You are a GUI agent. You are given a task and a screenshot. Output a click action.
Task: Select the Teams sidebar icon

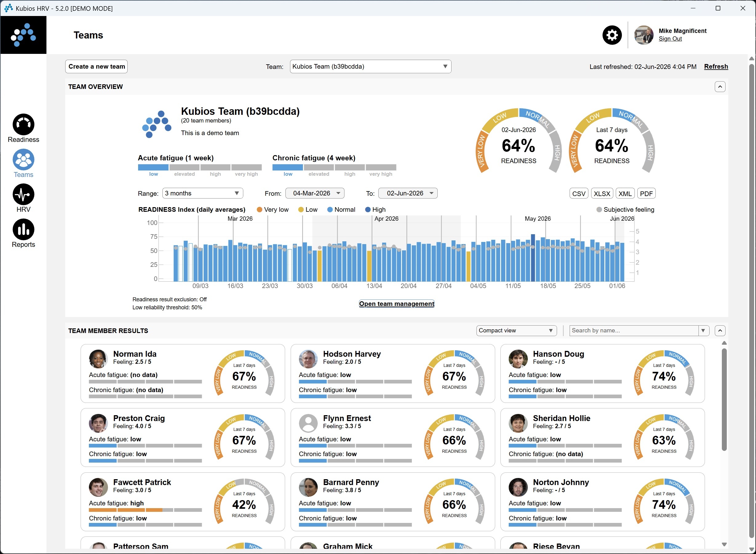tap(23, 159)
